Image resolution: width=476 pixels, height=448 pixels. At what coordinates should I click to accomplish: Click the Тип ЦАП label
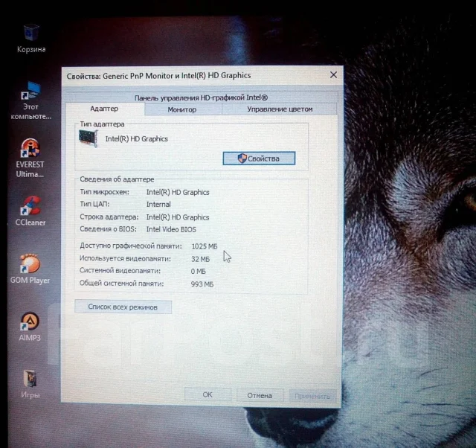coord(94,204)
